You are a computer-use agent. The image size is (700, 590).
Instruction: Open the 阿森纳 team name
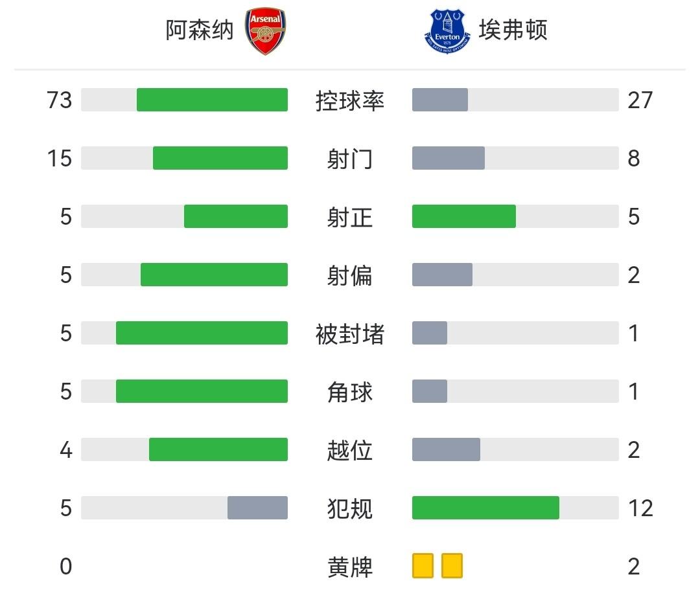pyautogui.click(x=199, y=30)
